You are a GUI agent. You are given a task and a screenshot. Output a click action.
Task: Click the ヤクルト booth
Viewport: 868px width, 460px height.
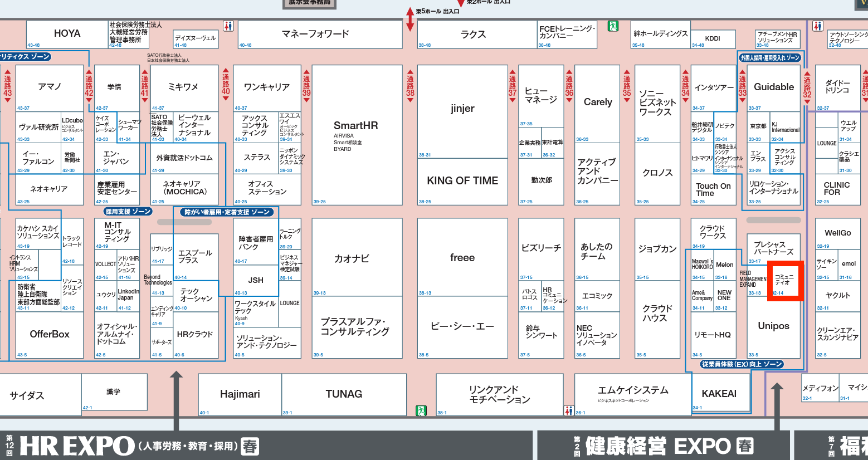coord(837,296)
